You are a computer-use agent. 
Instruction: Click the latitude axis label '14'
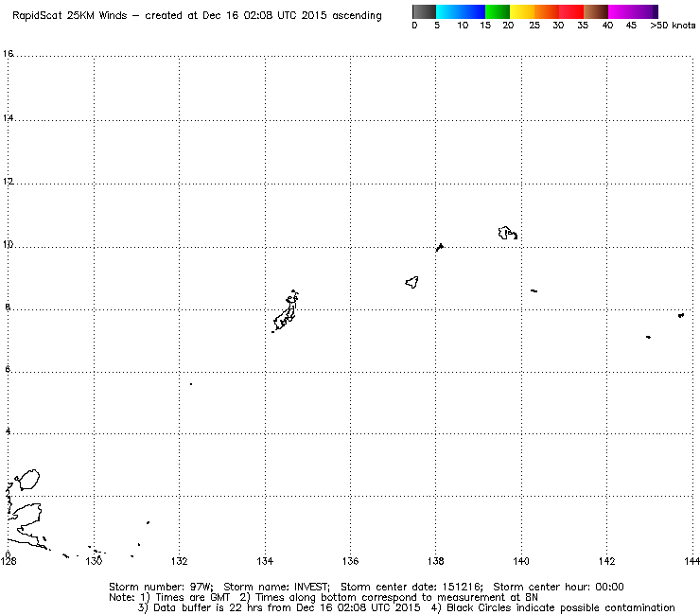tap(8, 118)
